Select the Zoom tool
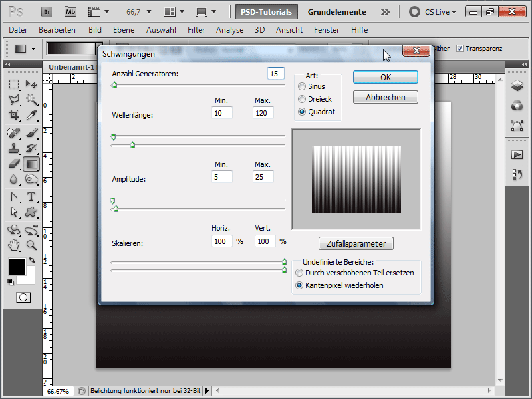532x399 pixels. click(31, 245)
